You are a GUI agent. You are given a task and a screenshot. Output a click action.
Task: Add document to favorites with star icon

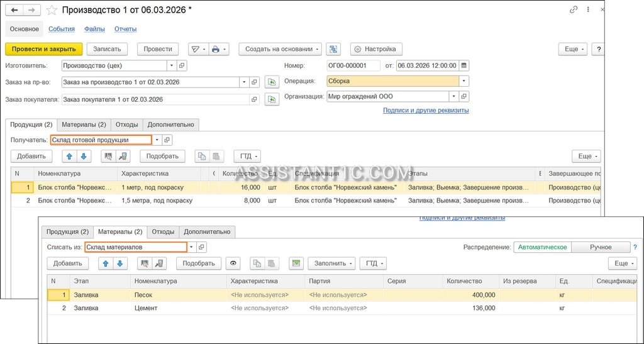click(x=52, y=10)
